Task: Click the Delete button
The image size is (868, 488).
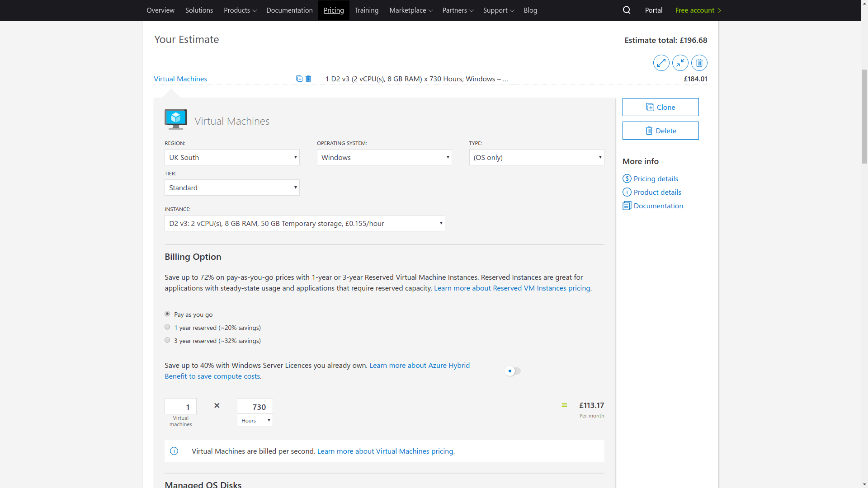Action: (660, 131)
